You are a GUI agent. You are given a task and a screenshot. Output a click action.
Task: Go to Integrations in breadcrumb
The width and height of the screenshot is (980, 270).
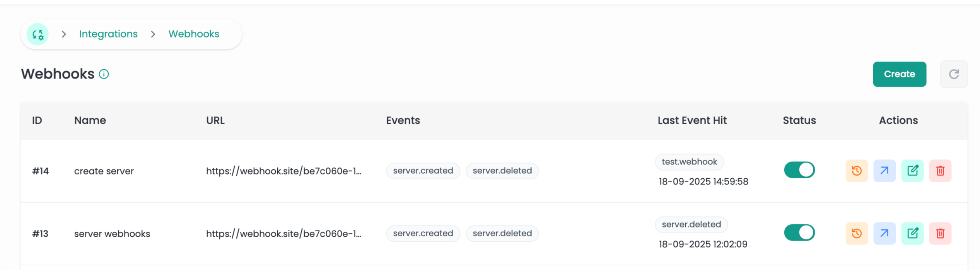(108, 34)
